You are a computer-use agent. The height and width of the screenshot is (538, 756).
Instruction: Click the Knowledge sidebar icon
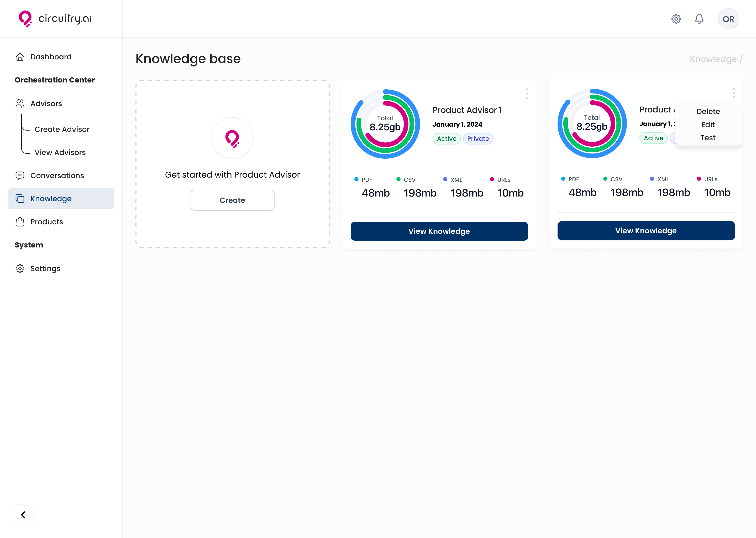point(20,198)
